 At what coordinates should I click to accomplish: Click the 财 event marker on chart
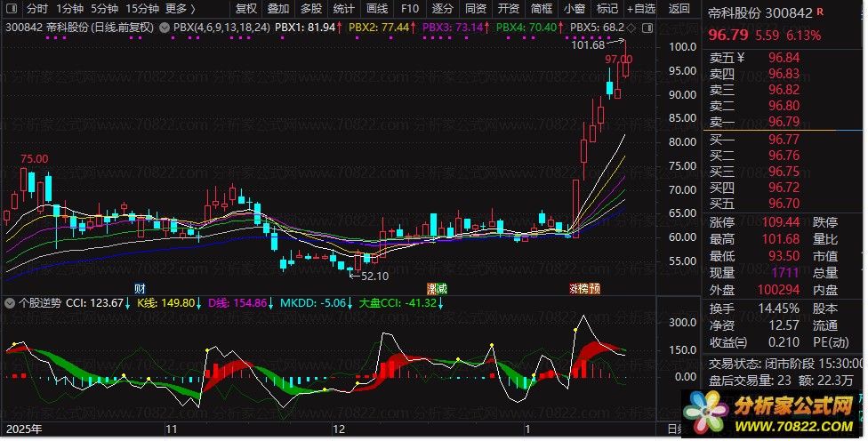pos(140,288)
